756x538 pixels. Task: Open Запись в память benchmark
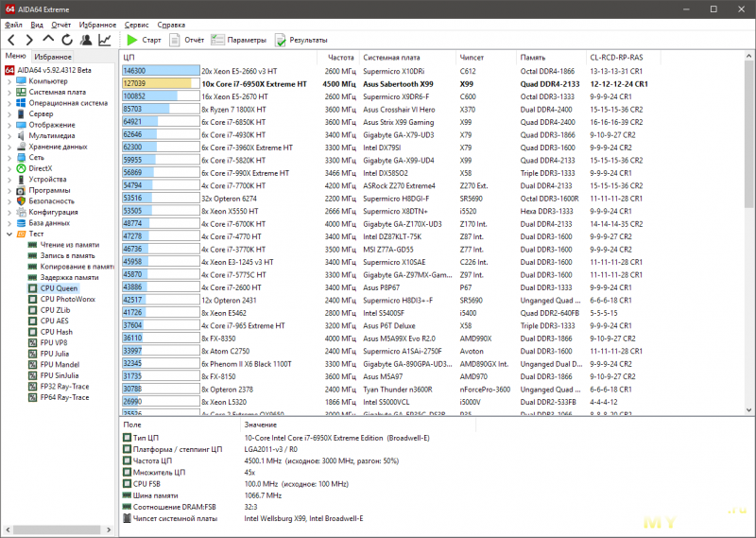[68, 255]
